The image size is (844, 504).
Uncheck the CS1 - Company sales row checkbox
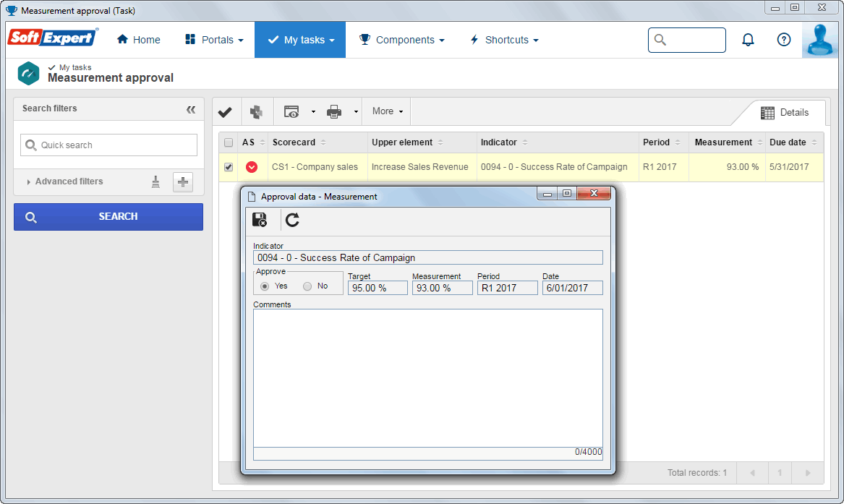tap(229, 167)
